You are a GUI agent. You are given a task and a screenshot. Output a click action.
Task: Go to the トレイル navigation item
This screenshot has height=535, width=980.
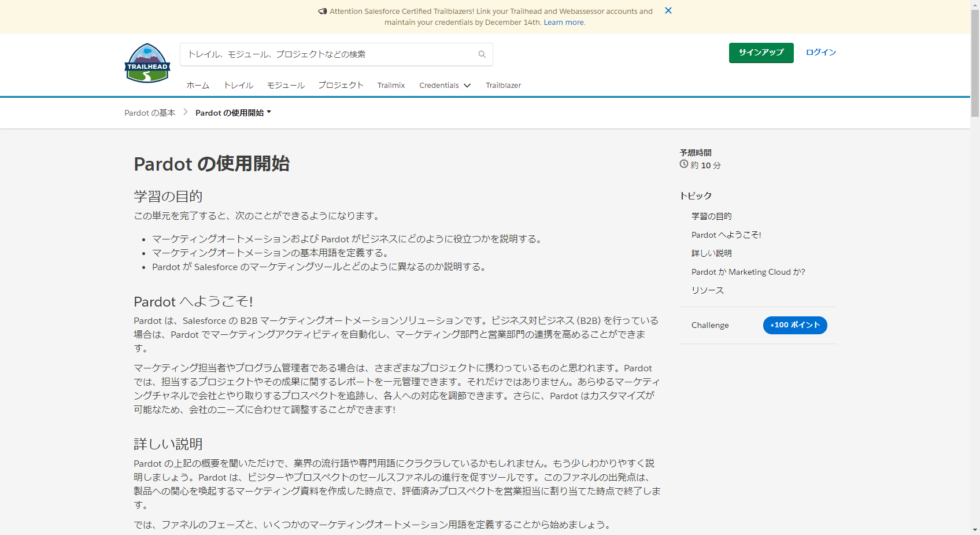(x=238, y=85)
